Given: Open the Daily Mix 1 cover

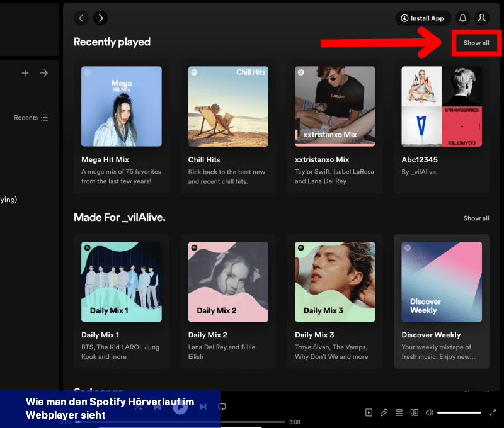Looking at the screenshot, I should click(122, 281).
